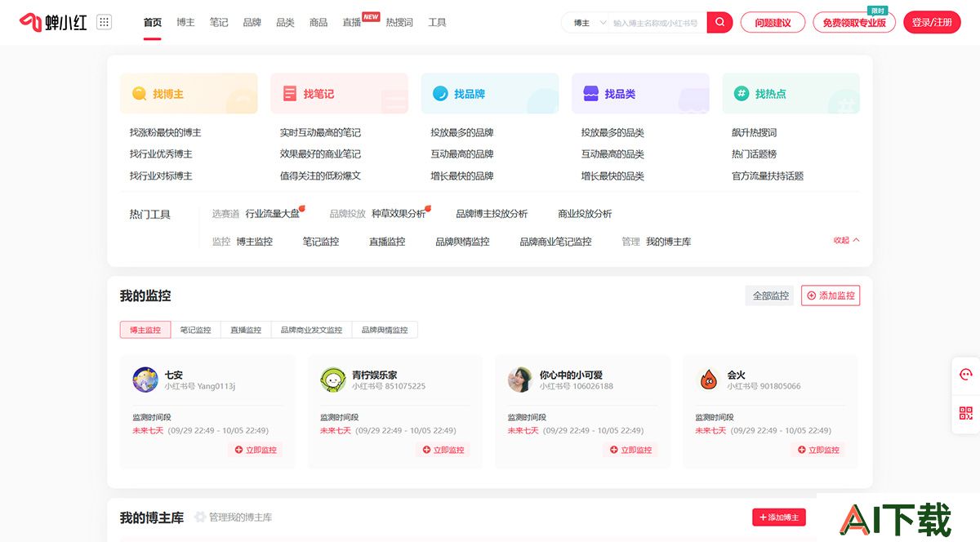Open 品牌舆情监控 in hot tools
This screenshot has width=980, height=542.
(x=462, y=242)
